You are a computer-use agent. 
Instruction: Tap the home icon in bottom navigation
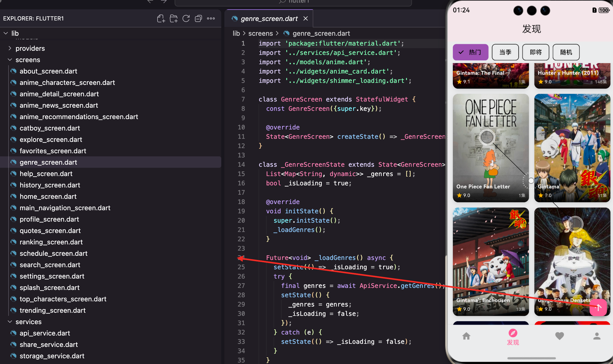466,336
